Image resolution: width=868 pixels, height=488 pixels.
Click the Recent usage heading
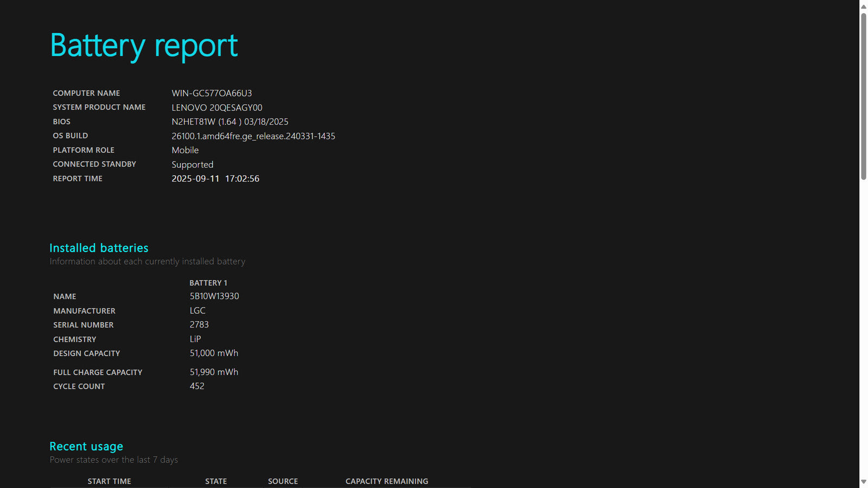point(86,446)
